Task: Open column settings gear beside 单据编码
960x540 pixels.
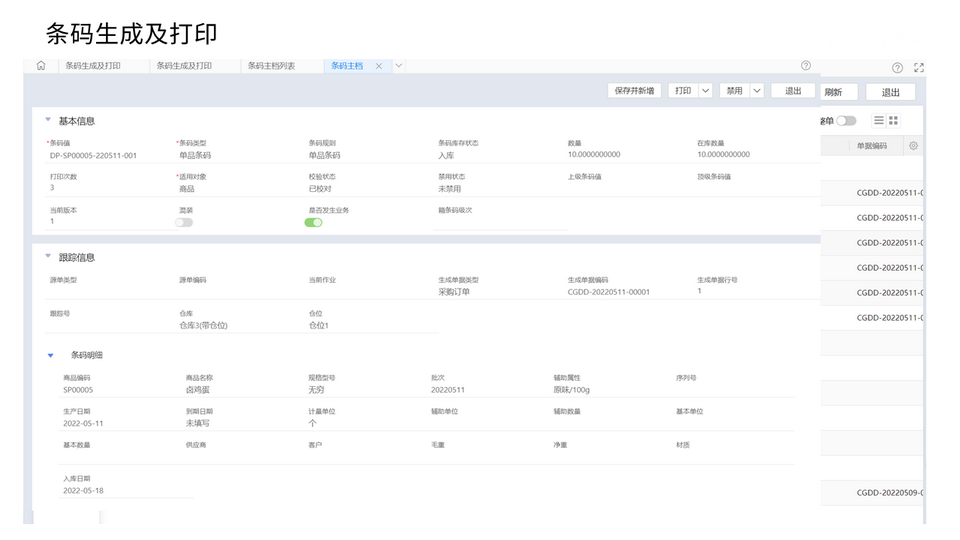Action: click(x=913, y=146)
